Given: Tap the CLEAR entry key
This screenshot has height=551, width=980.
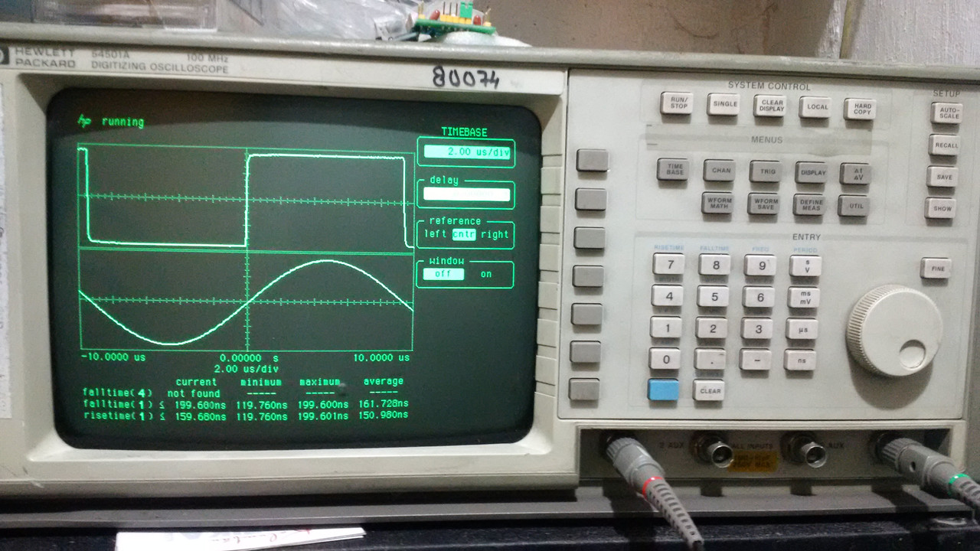Looking at the screenshot, I should click(709, 390).
